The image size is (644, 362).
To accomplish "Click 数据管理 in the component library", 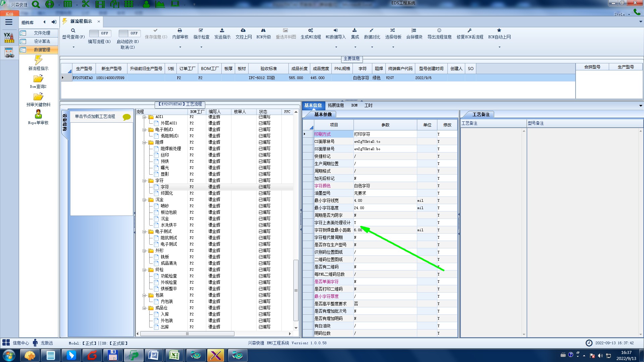I will click(42, 50).
